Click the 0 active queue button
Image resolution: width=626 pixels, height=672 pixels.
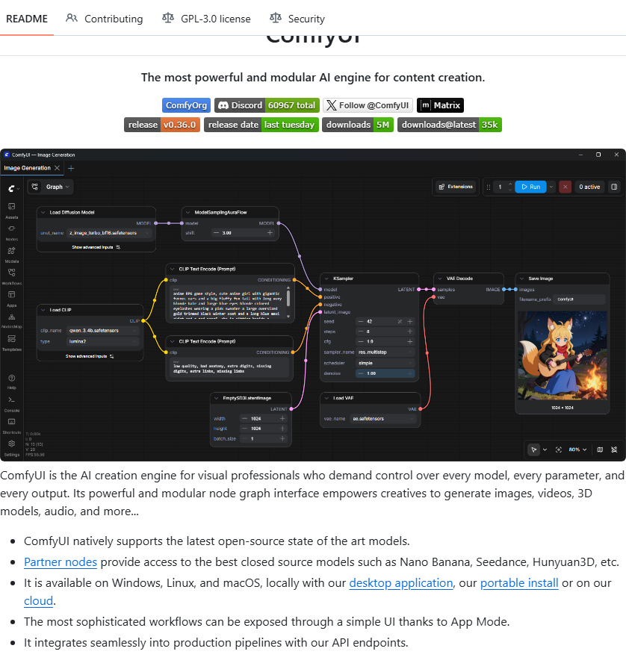589,187
